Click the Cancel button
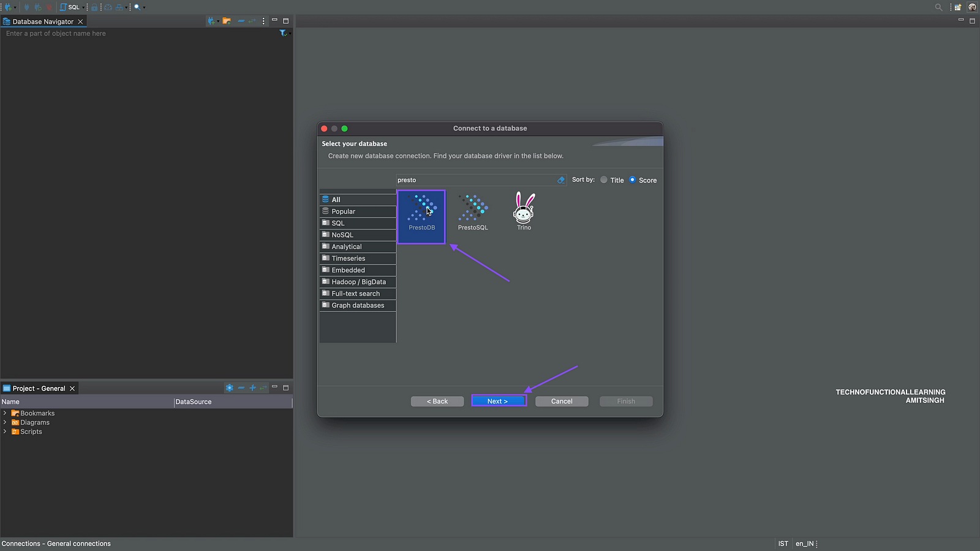 click(561, 402)
